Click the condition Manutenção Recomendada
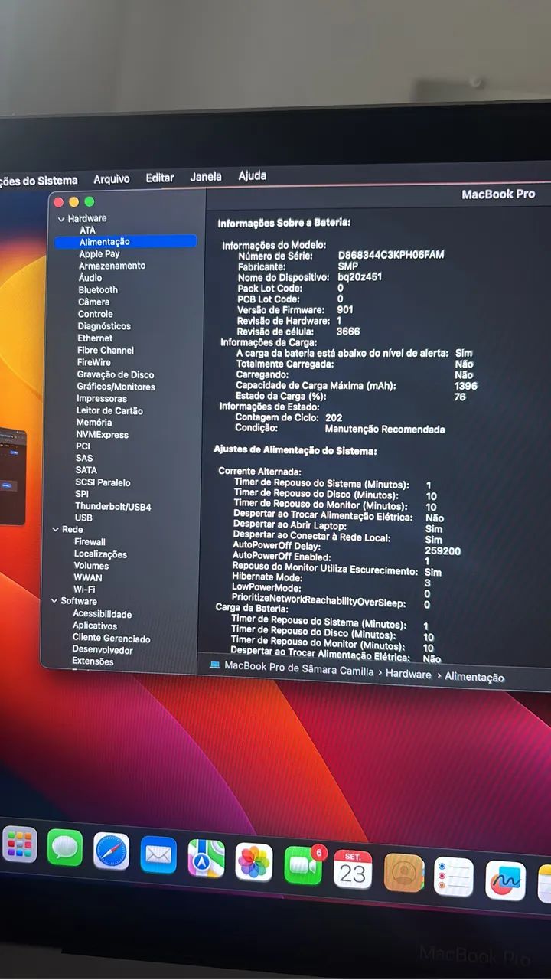 click(385, 430)
